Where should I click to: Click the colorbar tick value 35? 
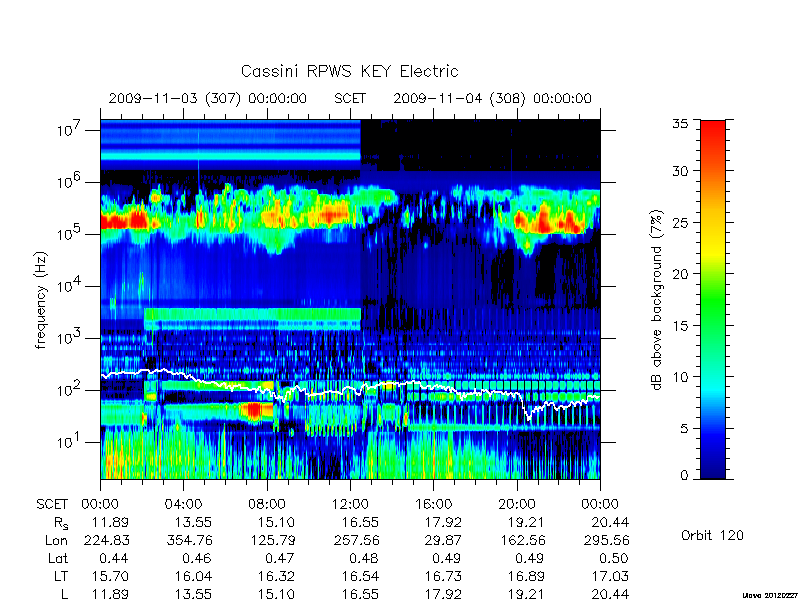click(x=680, y=124)
